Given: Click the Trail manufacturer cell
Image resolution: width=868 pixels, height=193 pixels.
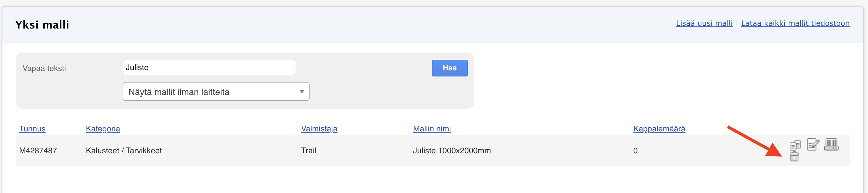Looking at the screenshot, I should (308, 151).
